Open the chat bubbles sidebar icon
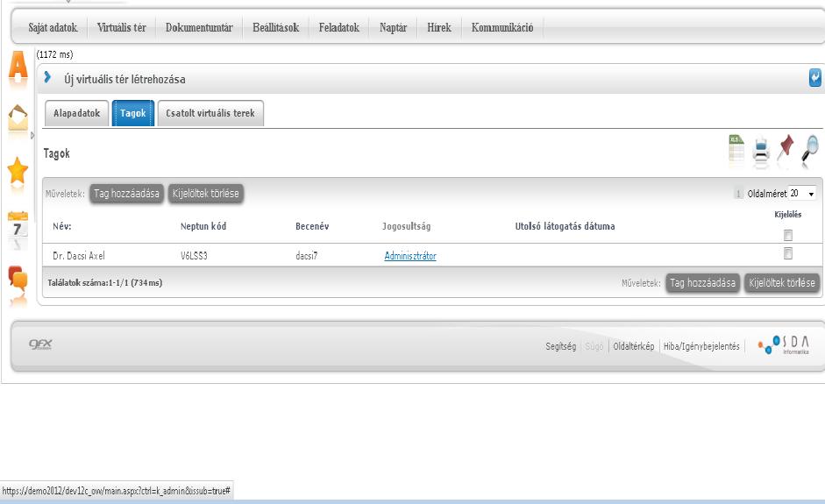 click(x=18, y=279)
